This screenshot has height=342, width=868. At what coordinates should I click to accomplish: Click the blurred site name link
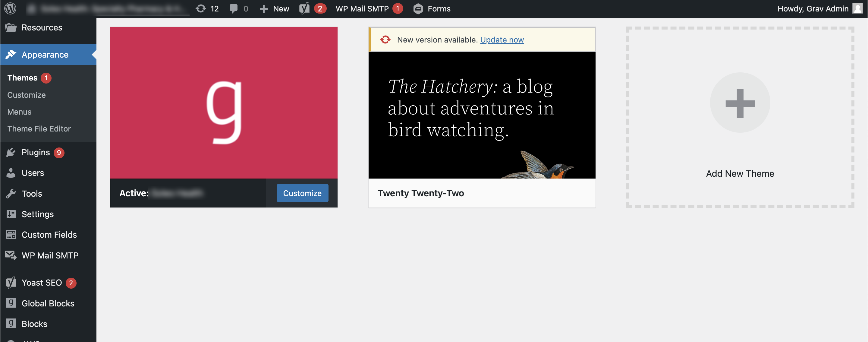[x=107, y=9]
